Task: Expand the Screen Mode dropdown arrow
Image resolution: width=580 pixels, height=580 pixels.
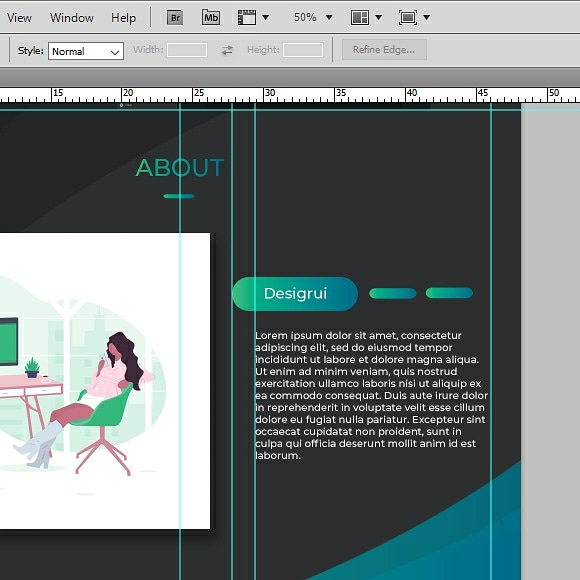Action: coord(426,17)
